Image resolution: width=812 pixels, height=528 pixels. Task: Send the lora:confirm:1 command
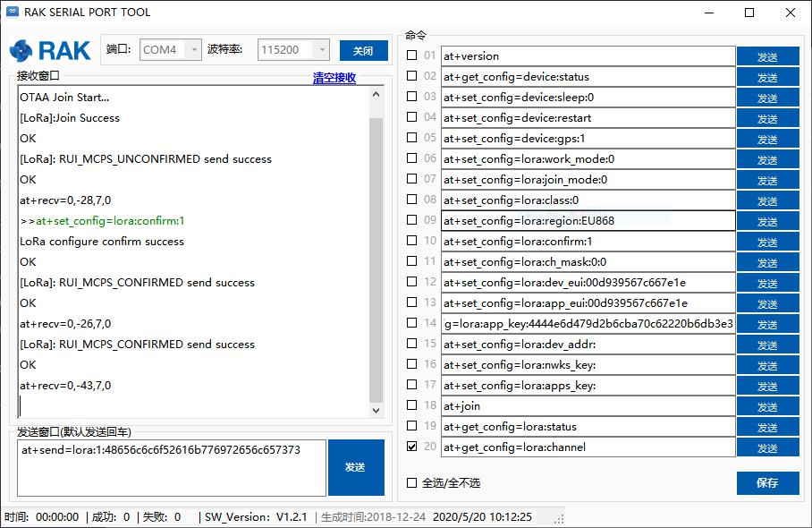(767, 242)
